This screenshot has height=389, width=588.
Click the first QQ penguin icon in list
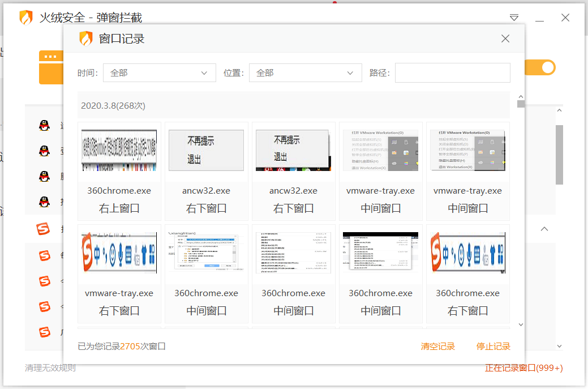coord(44,125)
